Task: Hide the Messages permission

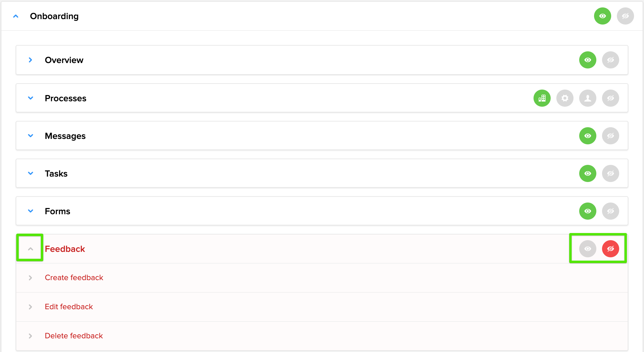Action: pyautogui.click(x=610, y=136)
